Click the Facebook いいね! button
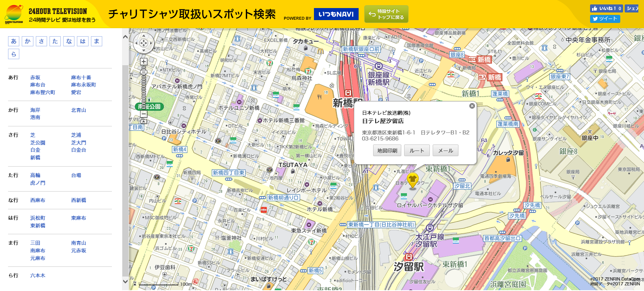The height and width of the screenshot is (291, 644). coord(607,8)
